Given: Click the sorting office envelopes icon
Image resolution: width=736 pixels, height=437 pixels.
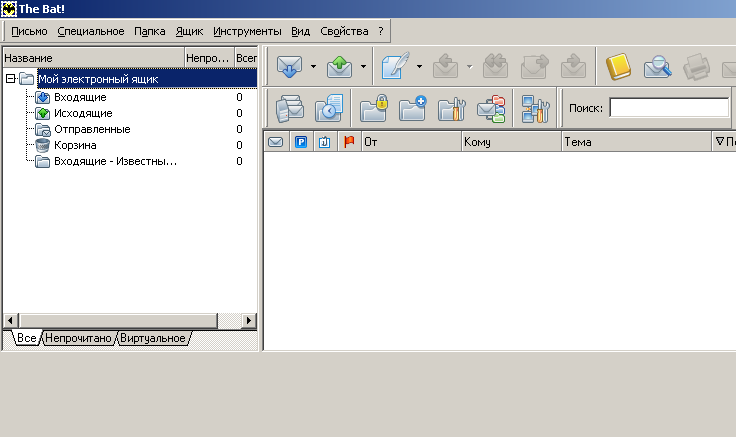Looking at the screenshot, I should point(491,108).
